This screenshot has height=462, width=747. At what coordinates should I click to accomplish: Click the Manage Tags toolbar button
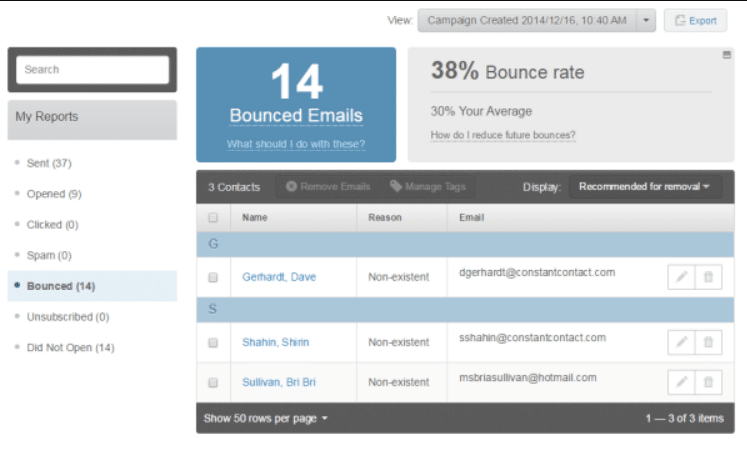[x=427, y=187]
